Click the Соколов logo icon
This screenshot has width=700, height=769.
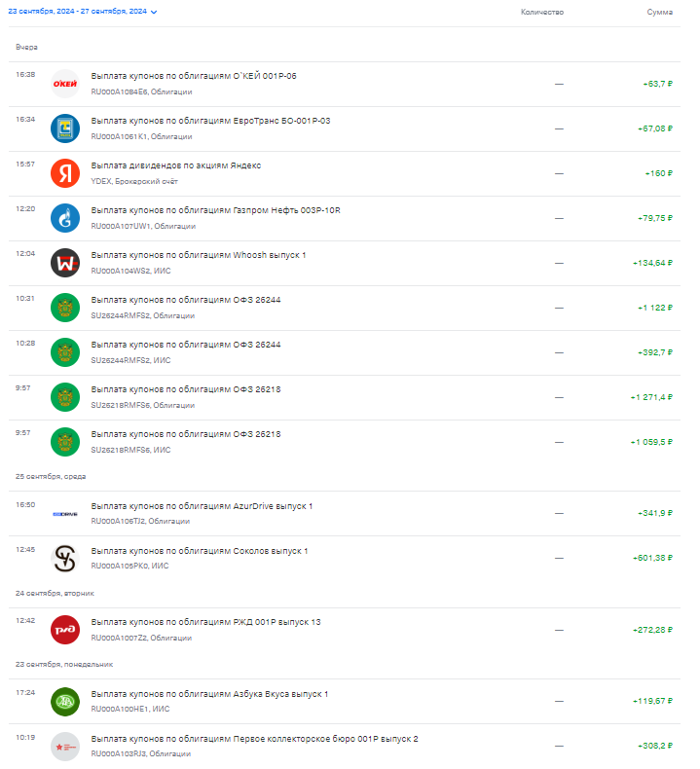coord(65,559)
